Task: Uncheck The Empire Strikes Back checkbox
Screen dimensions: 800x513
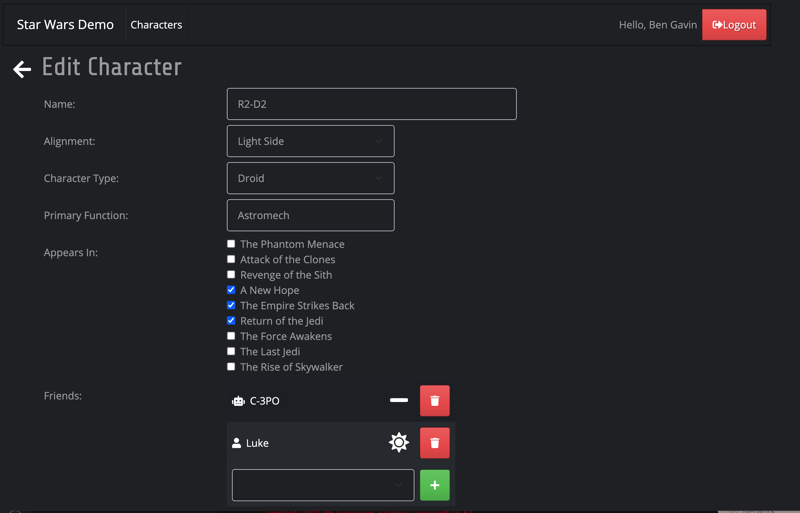Action: click(231, 305)
